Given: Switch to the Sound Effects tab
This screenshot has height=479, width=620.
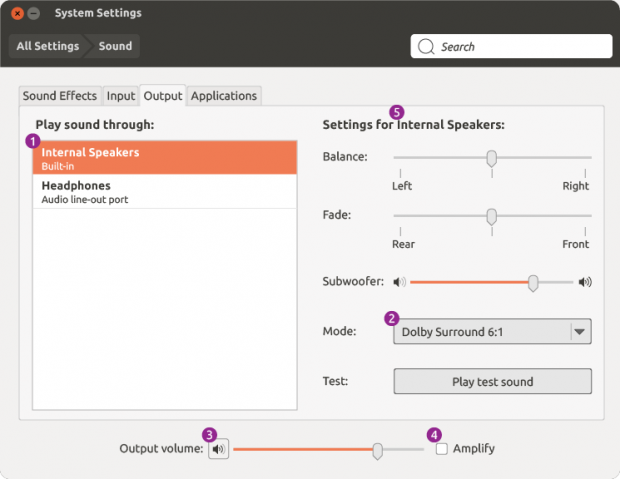Looking at the screenshot, I should click(x=60, y=96).
